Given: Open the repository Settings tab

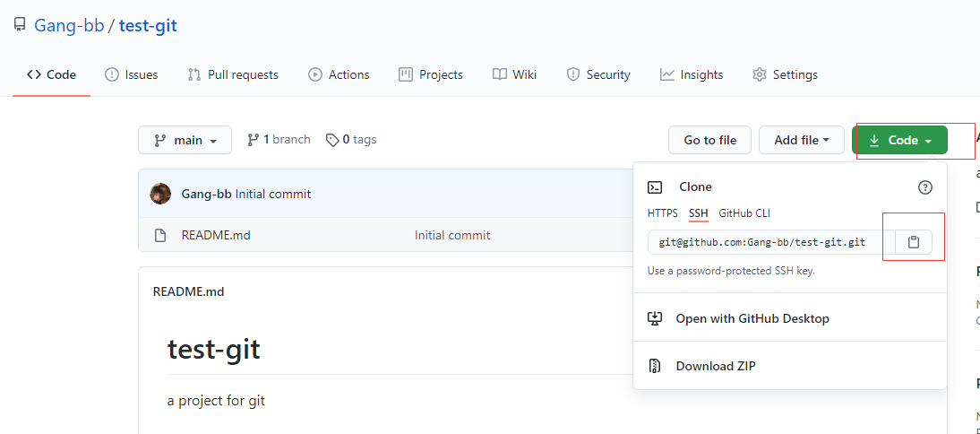Looking at the screenshot, I should point(785,74).
